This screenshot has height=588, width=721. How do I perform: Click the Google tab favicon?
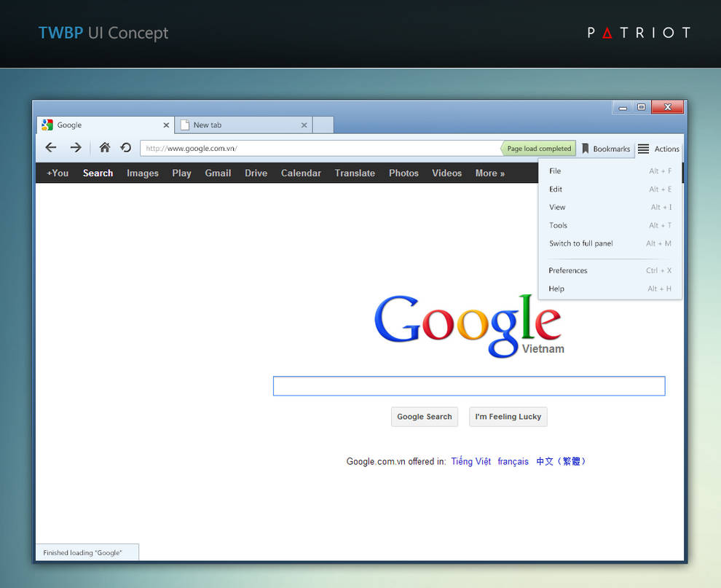coord(47,125)
